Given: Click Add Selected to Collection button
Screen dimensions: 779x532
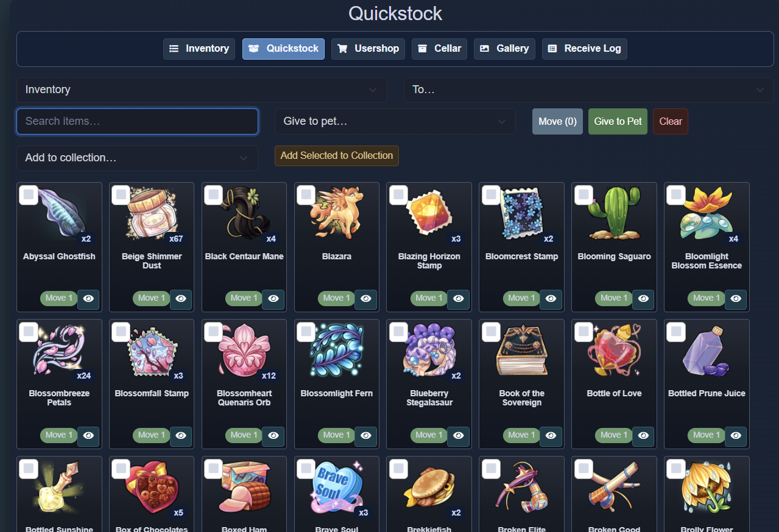Looking at the screenshot, I should 337,156.
